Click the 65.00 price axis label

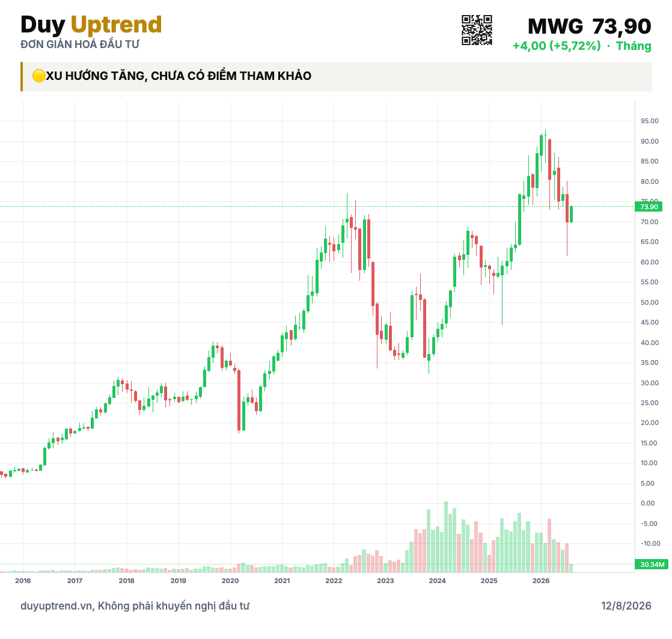coord(649,242)
